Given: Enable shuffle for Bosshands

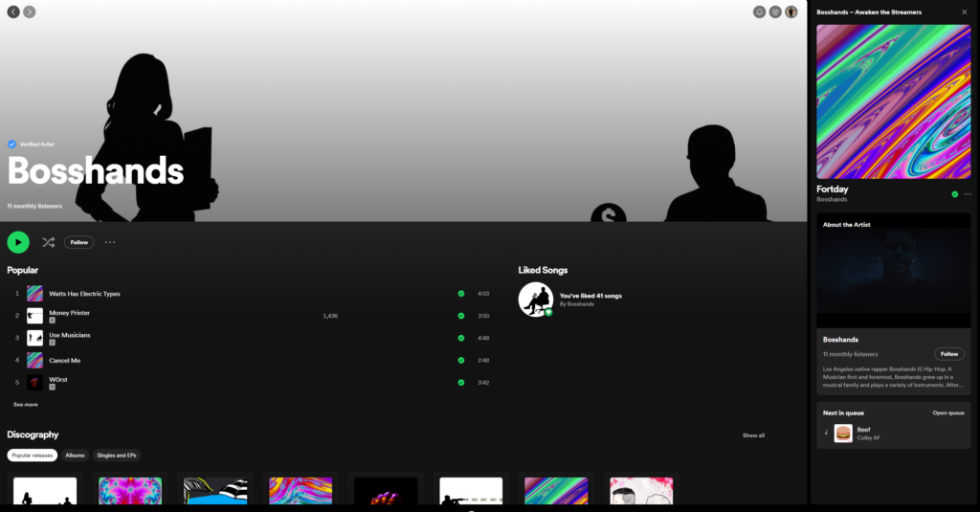Looking at the screenshot, I should pyautogui.click(x=48, y=242).
